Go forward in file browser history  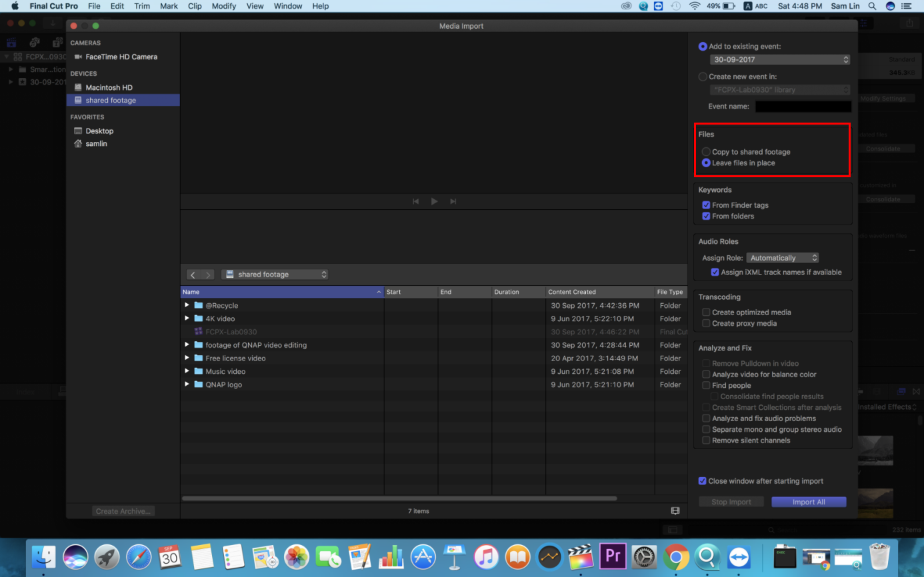pyautogui.click(x=208, y=275)
